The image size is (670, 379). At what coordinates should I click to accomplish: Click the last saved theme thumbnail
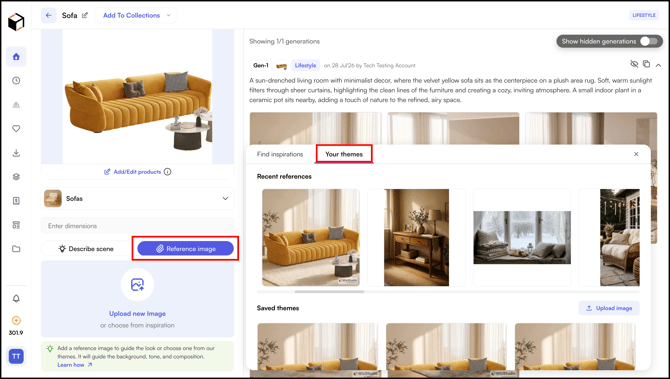[575, 346]
